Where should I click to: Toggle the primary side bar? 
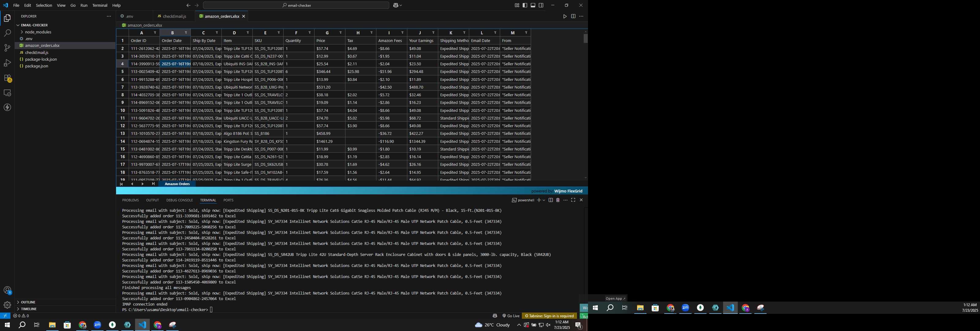pos(525,5)
